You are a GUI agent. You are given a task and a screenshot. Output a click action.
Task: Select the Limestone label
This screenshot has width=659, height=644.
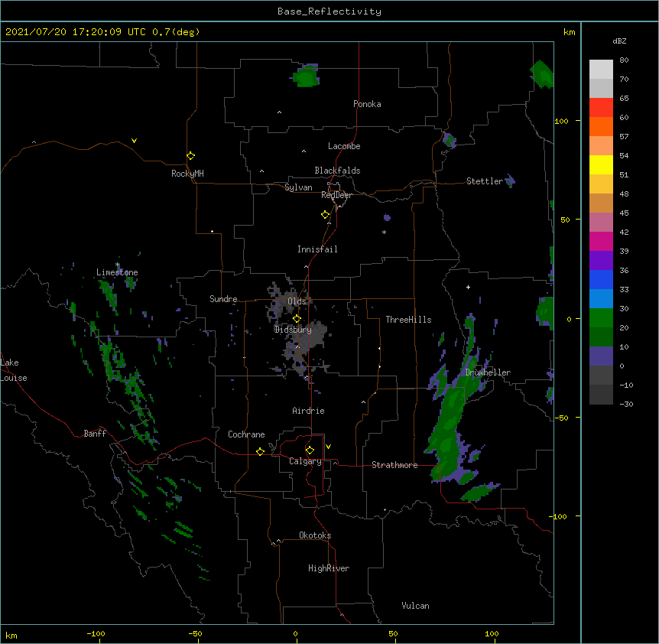click(117, 272)
